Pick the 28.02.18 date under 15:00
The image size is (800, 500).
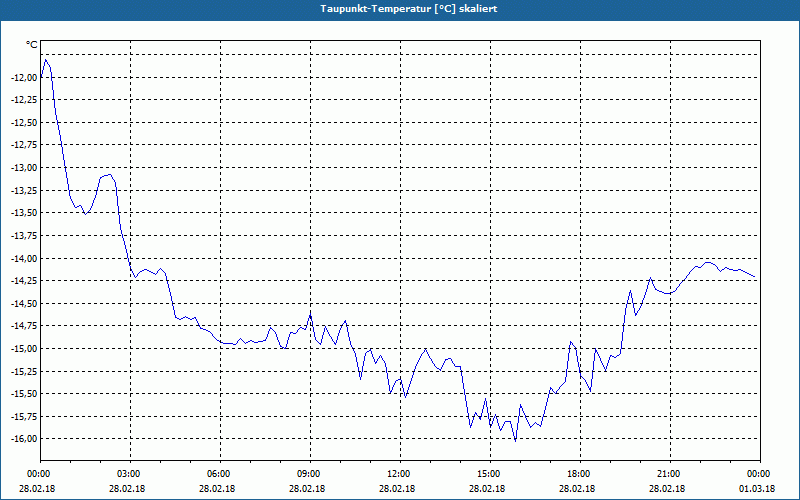[487, 489]
